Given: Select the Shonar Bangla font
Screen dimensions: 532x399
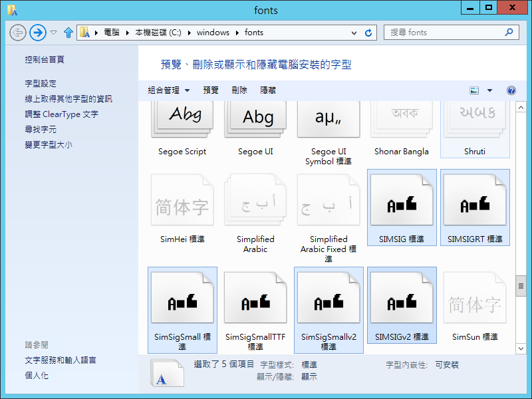Looking at the screenshot, I should (402, 129).
